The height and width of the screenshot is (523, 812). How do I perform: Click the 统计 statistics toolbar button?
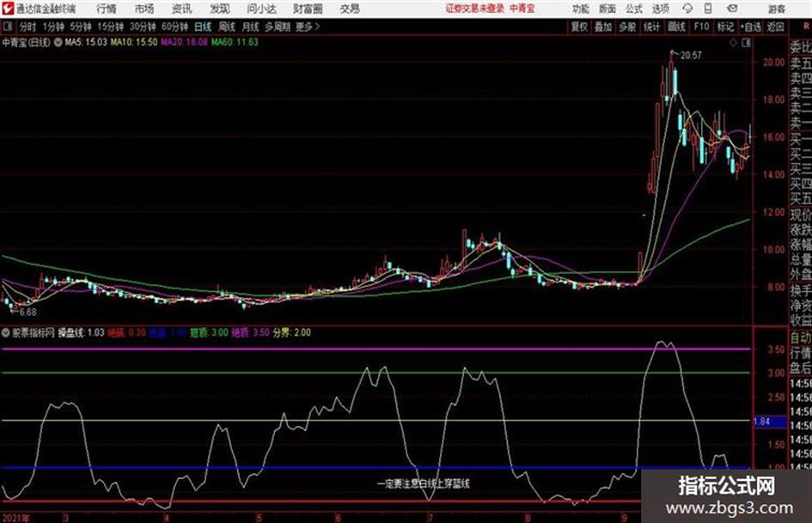tap(651, 27)
